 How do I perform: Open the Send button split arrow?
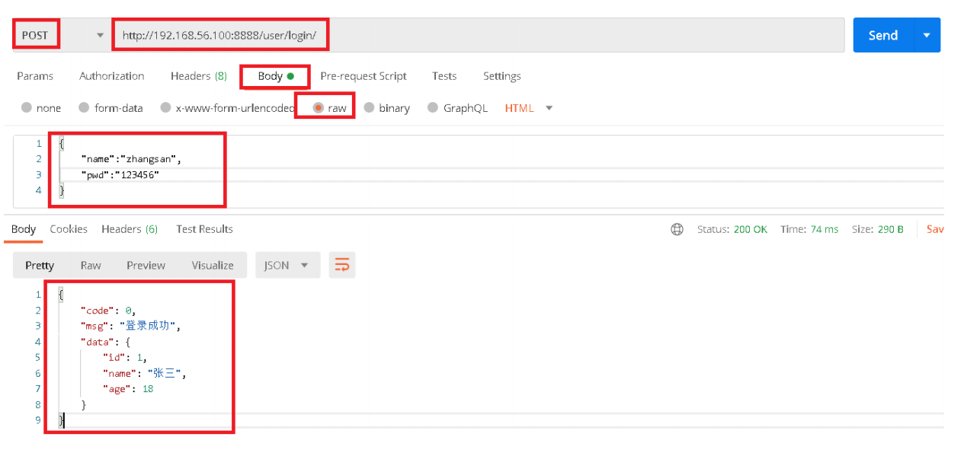point(927,34)
